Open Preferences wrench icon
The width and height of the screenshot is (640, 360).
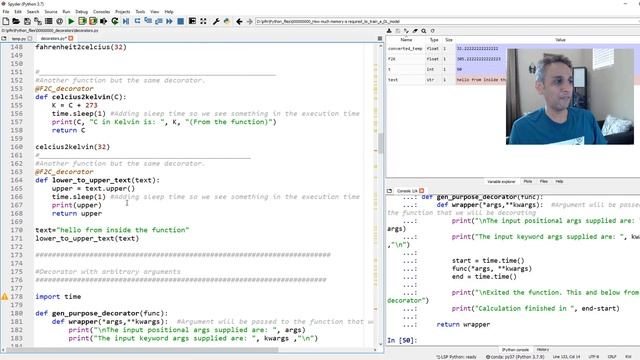point(216,21)
